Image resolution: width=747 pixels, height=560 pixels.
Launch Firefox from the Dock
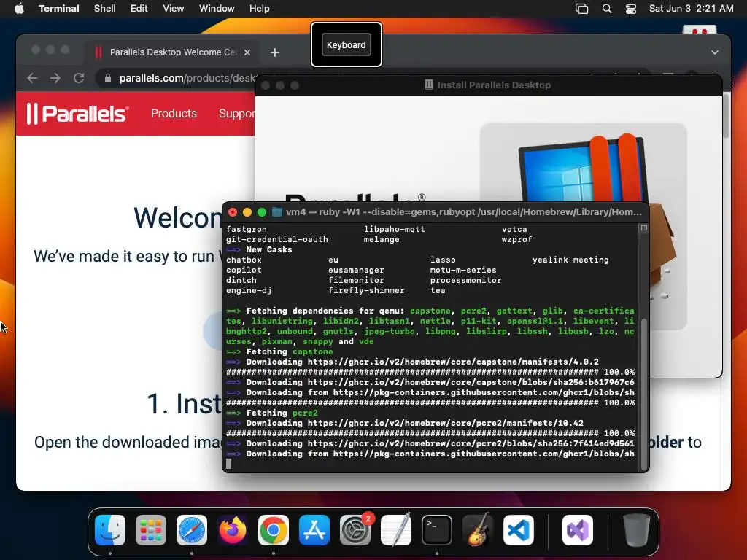[x=233, y=530]
